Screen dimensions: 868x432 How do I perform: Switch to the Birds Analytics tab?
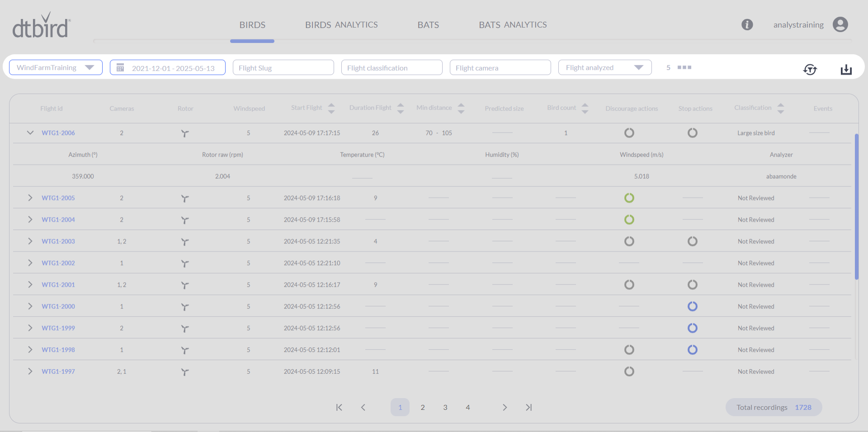[341, 25]
